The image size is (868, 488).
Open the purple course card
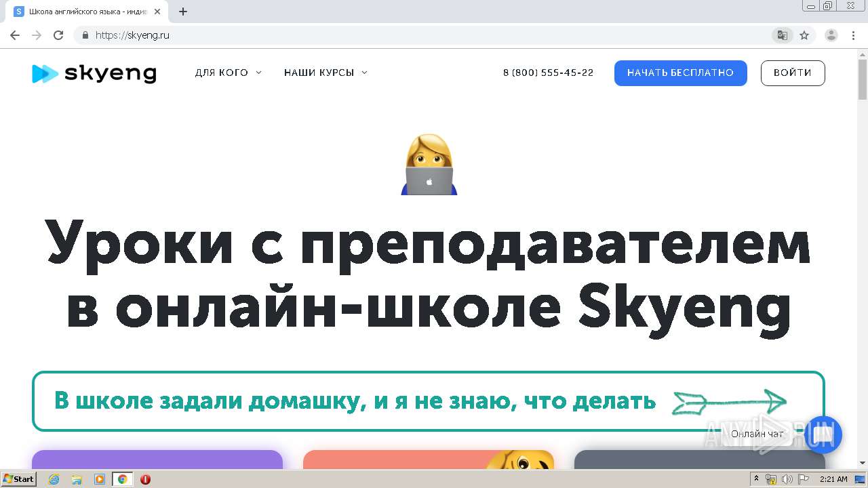pos(157,459)
